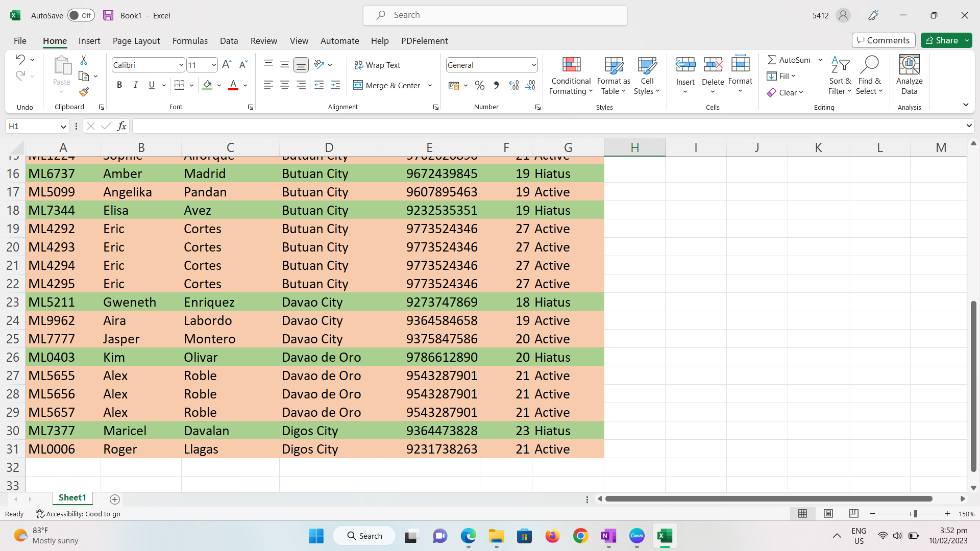Image resolution: width=980 pixels, height=551 pixels.
Task: Apply Comma Style format
Action: (x=496, y=85)
